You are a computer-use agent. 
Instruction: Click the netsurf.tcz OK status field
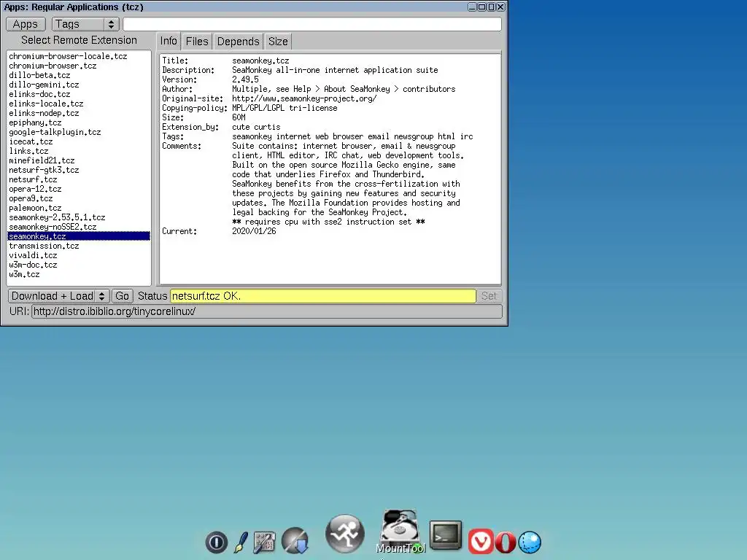click(x=323, y=296)
